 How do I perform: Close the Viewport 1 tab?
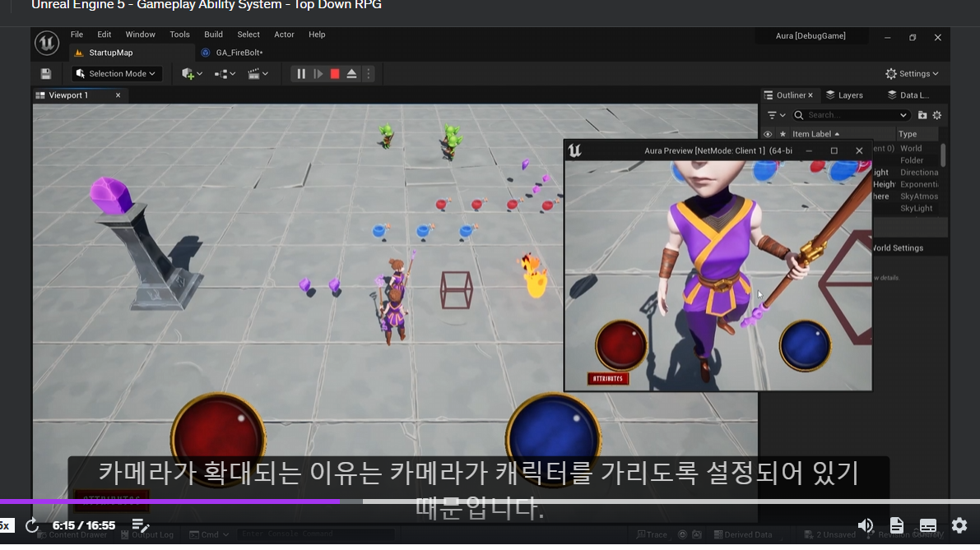tap(118, 95)
